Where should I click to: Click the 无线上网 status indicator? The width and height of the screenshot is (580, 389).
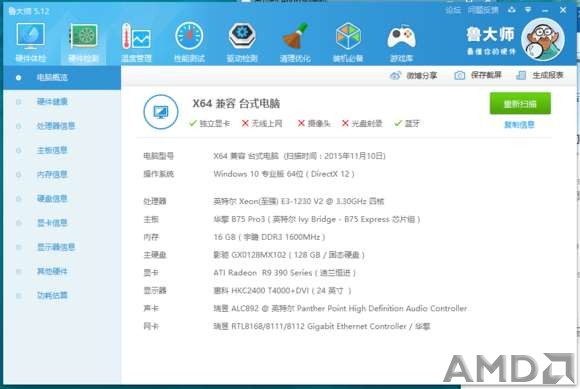pyautogui.click(x=262, y=124)
